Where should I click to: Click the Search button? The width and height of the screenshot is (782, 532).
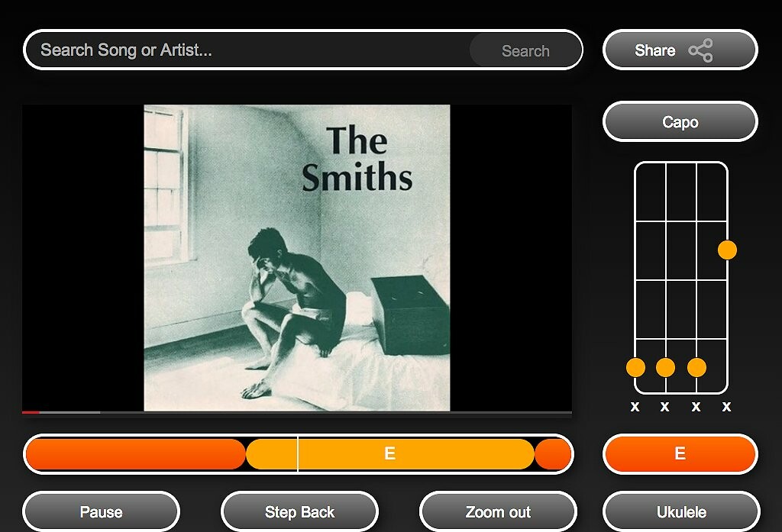525,50
